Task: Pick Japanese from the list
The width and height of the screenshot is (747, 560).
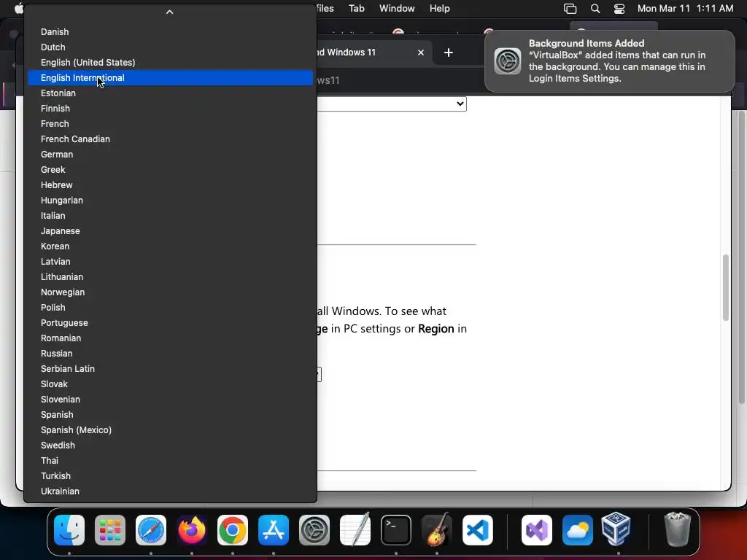Action: (x=170, y=231)
